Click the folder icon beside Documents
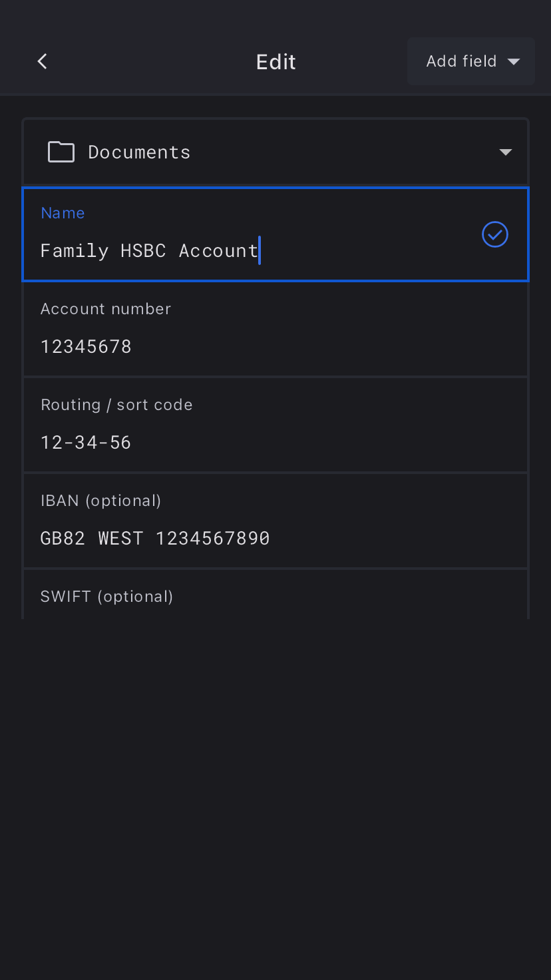 61,152
